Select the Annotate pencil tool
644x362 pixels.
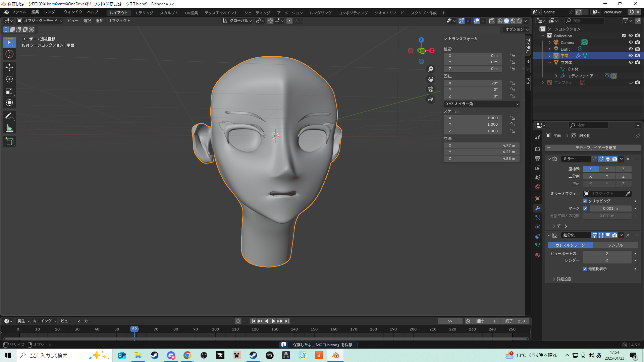(x=9, y=116)
